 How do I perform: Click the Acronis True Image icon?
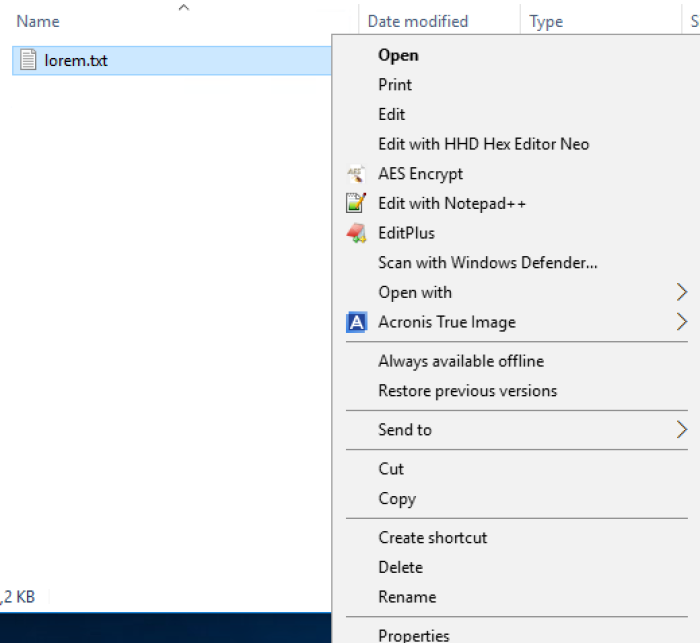pos(356,322)
